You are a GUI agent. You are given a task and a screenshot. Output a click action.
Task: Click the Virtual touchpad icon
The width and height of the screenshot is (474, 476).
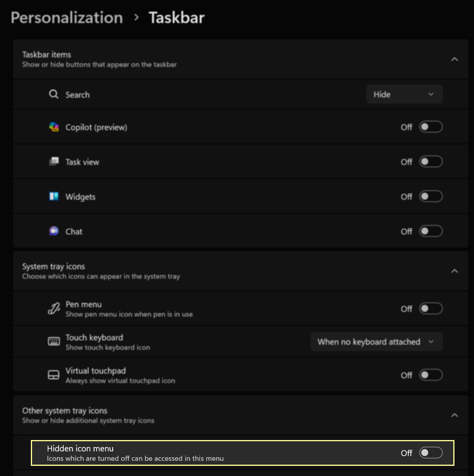(54, 375)
